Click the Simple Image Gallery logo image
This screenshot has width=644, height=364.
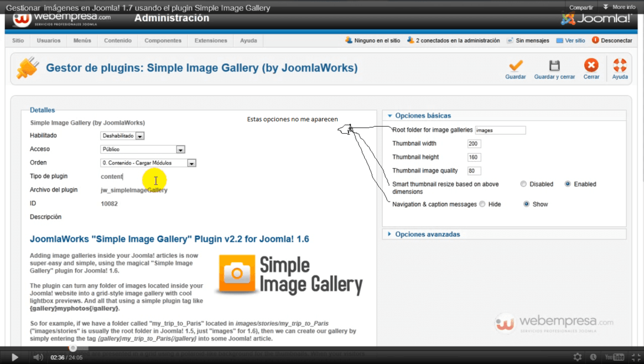290,275
